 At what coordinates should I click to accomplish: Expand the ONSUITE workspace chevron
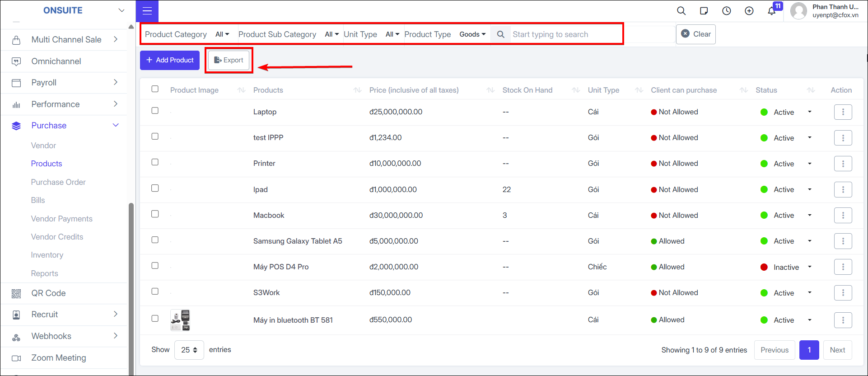point(121,10)
